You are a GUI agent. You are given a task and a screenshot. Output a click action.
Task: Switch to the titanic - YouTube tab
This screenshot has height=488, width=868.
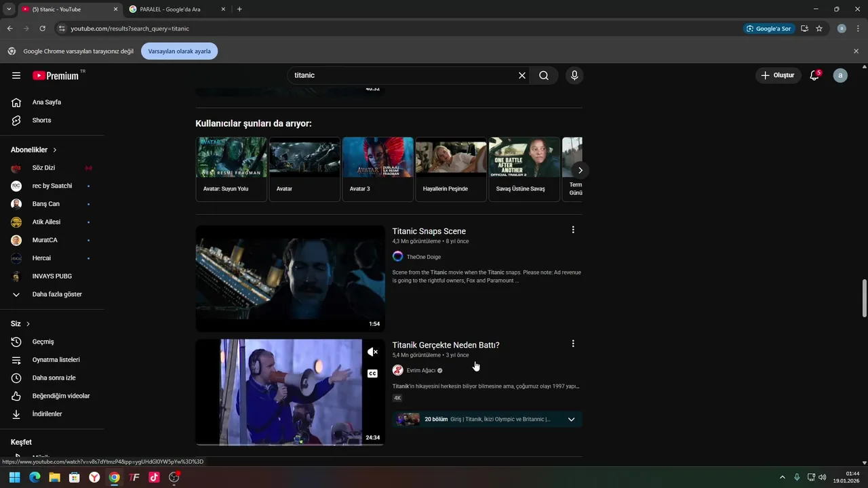click(68, 9)
